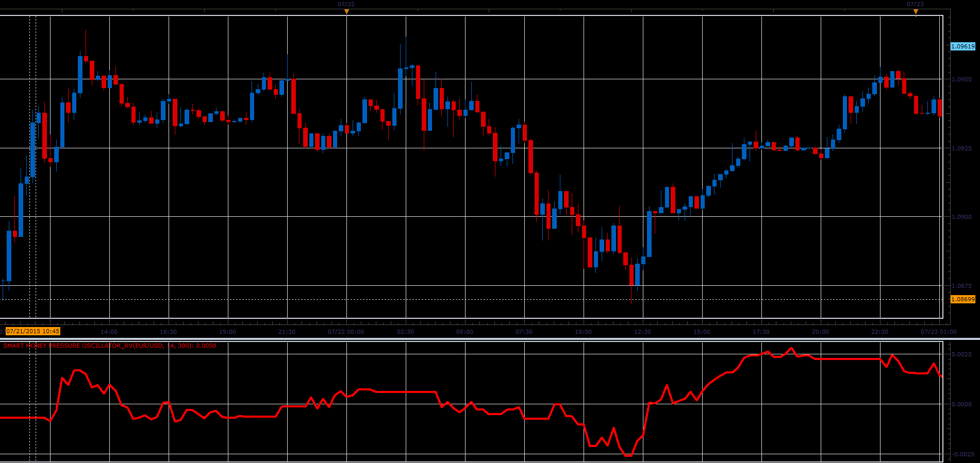Click the 17:30 time axis label

(x=761, y=332)
